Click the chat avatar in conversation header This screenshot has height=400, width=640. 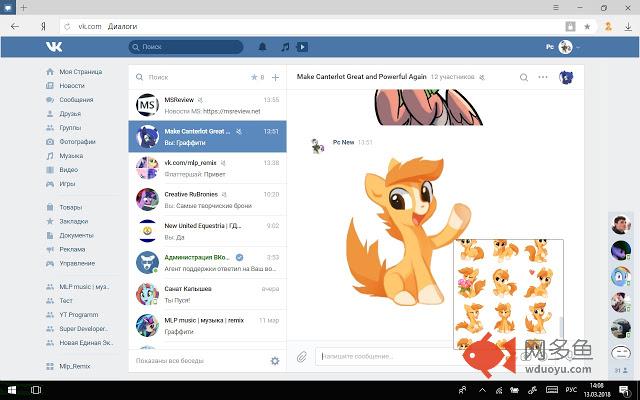pos(566,77)
